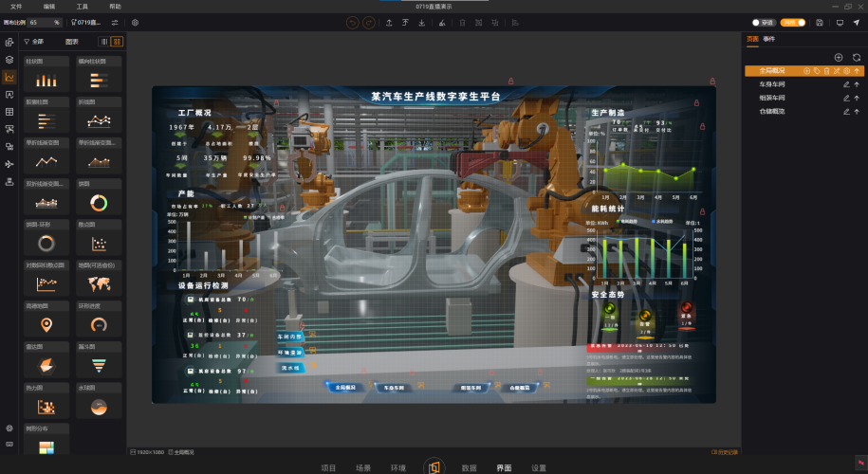Open the 文件 menu
The width and height of the screenshot is (868, 474).
coord(16,6)
